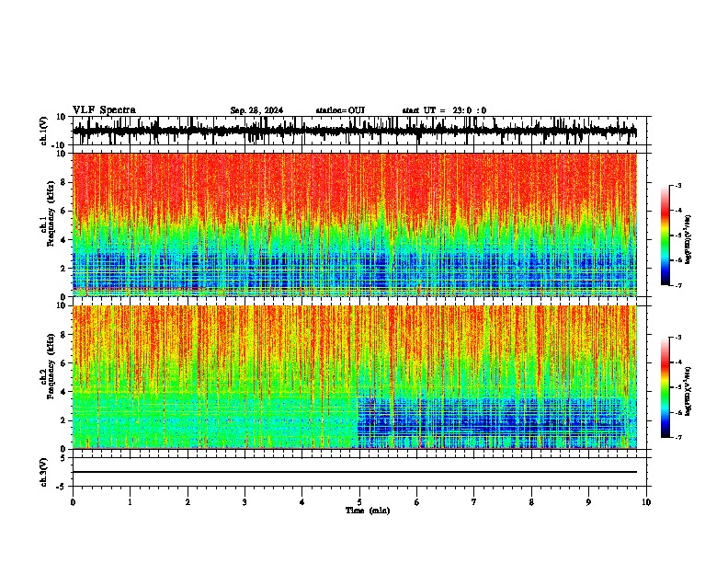Click time axis tick label "4"
728x563 pixels.
[302, 502]
